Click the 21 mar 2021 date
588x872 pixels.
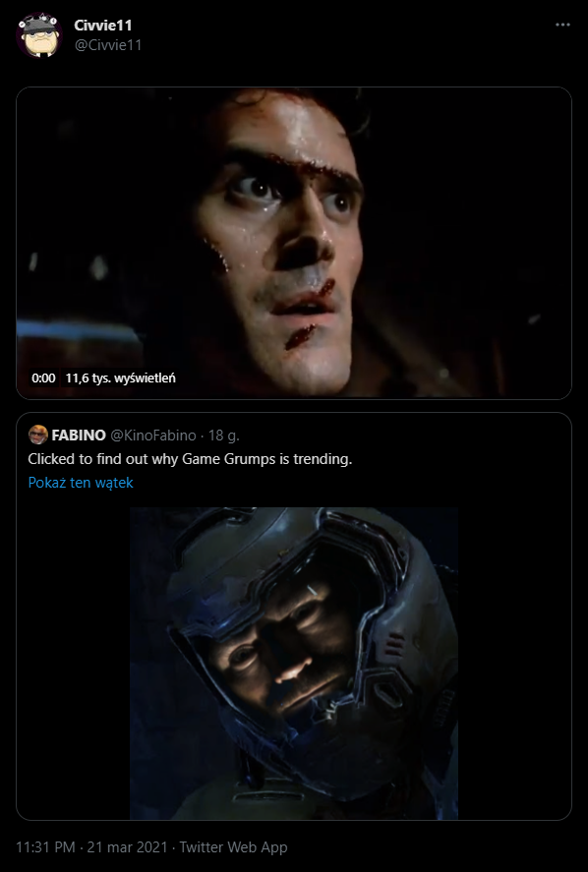pos(127,847)
